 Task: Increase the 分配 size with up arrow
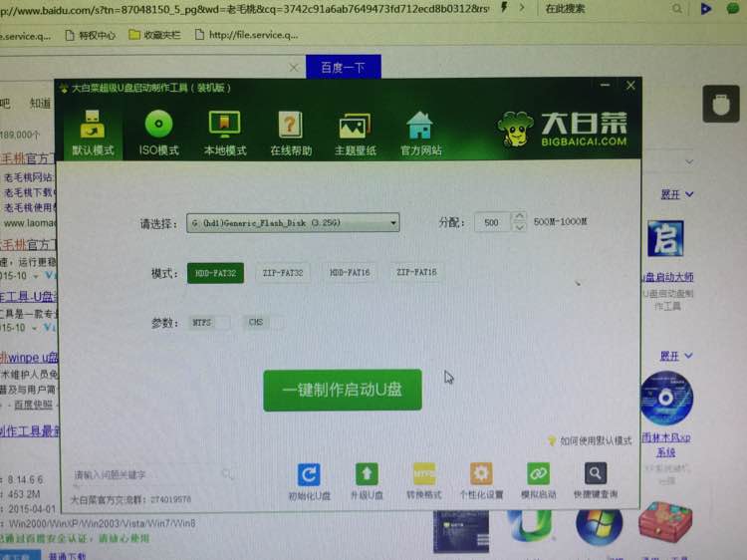pyautogui.click(x=519, y=216)
